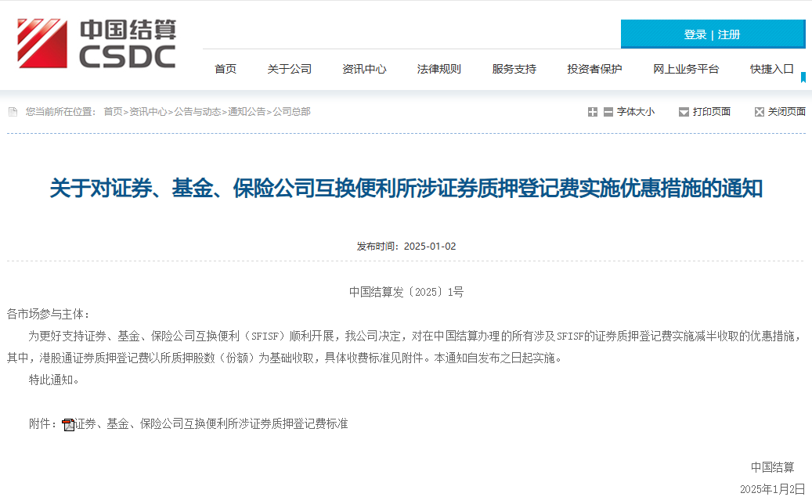Decrease font size with minus icon
The image size is (812, 504).
608,112
